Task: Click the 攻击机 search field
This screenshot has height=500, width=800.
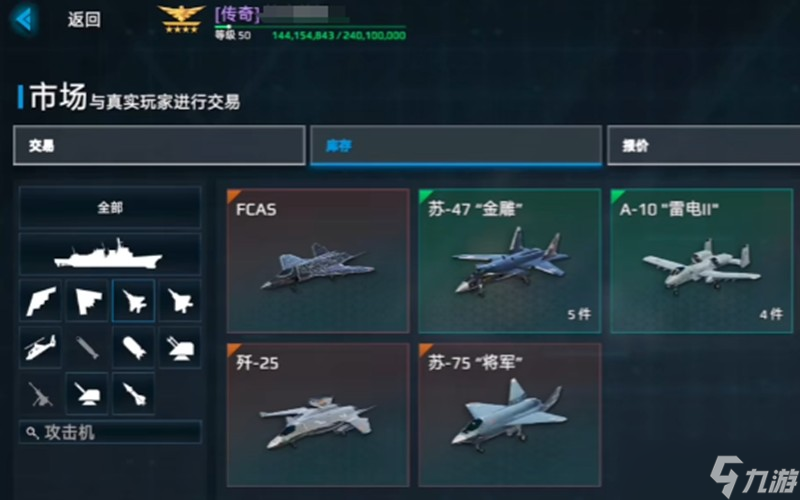Action: coord(110,433)
